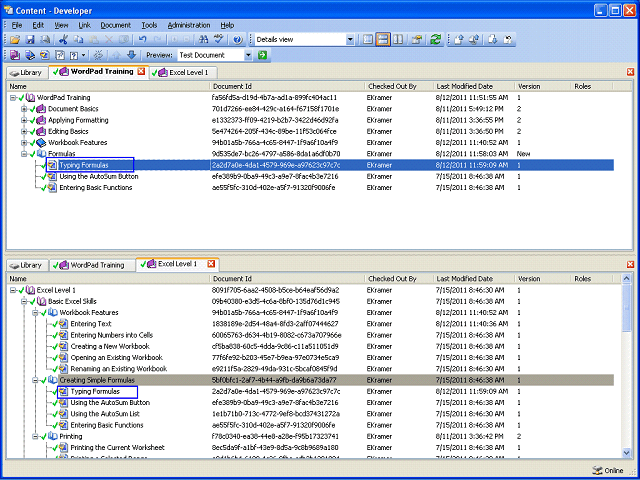The image size is (640, 480).
Task: Open the Link Question dropdown arrow
Action: [83, 55]
